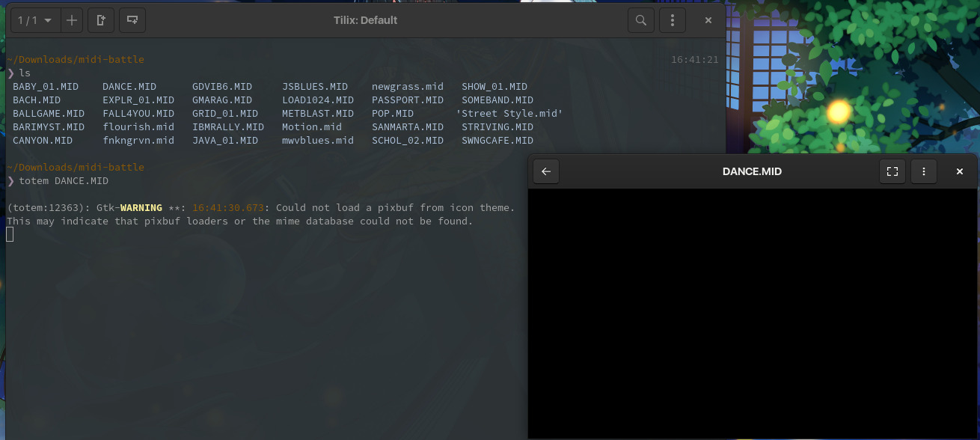This screenshot has width=980, height=440.
Task: Add terminal right icon in Tilix header
Action: tap(101, 20)
